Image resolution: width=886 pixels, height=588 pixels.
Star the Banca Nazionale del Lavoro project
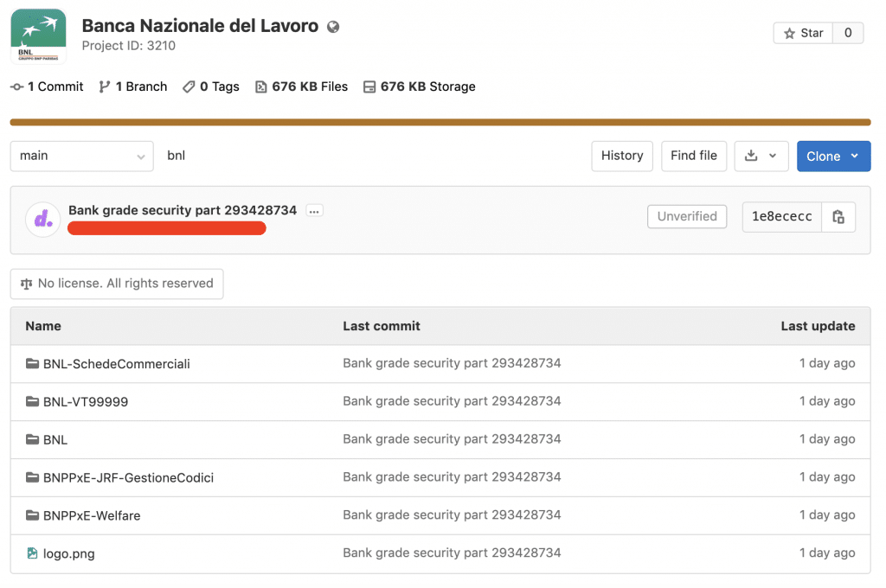coord(803,33)
